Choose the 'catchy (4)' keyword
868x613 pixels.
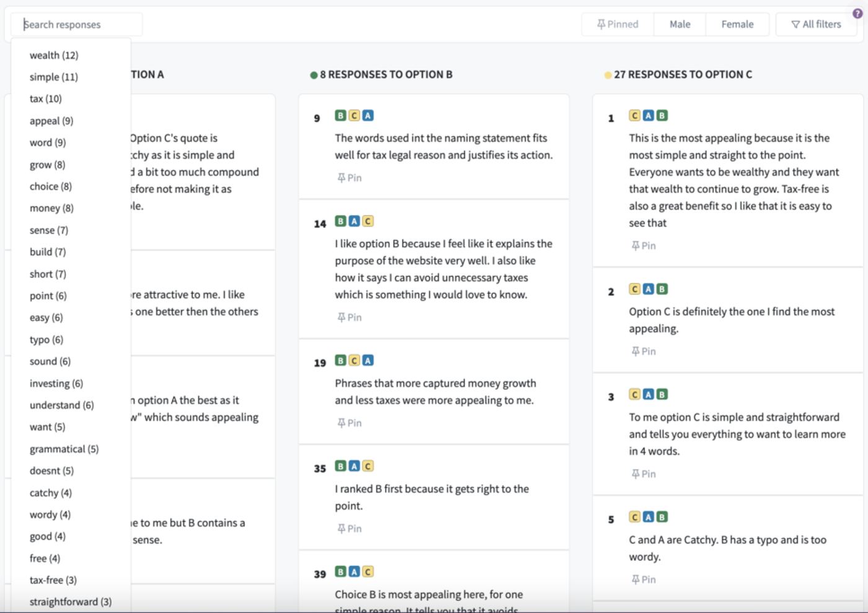click(51, 493)
